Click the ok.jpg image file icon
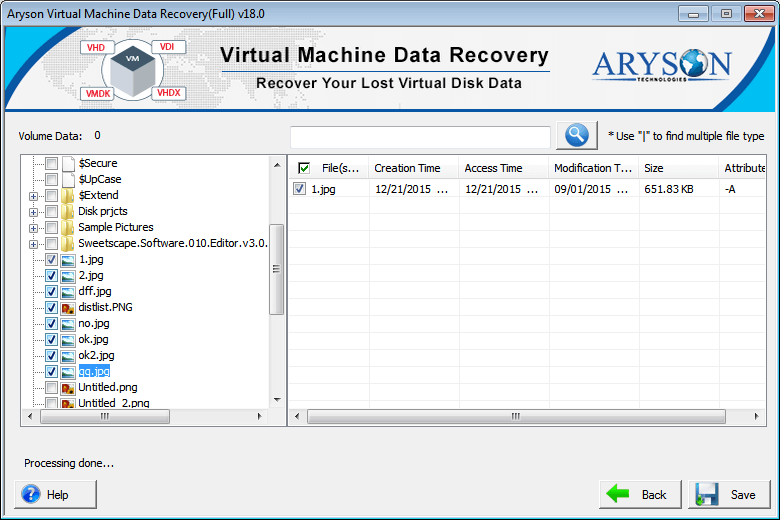 click(68, 340)
